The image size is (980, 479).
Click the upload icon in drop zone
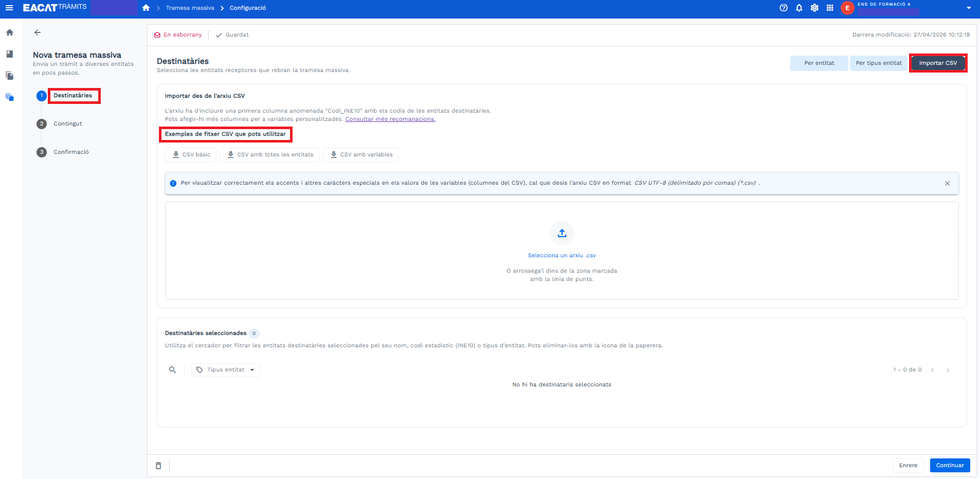click(561, 234)
